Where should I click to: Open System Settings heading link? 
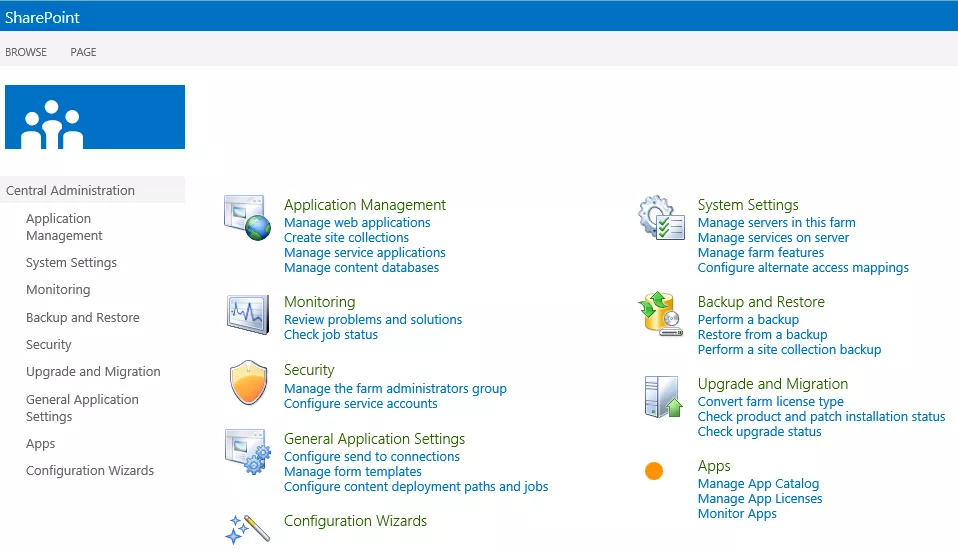coord(748,204)
